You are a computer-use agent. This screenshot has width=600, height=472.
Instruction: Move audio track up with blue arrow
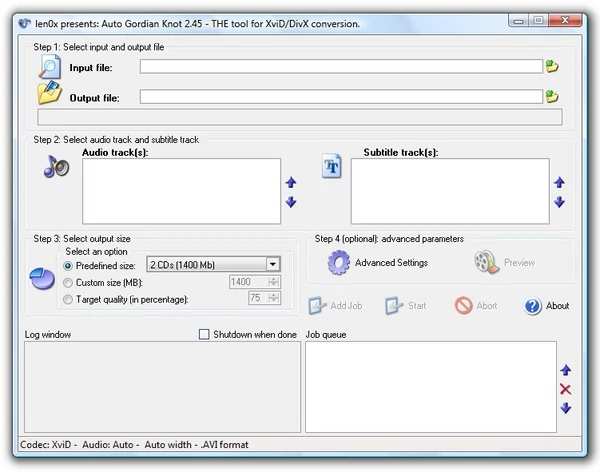(291, 183)
